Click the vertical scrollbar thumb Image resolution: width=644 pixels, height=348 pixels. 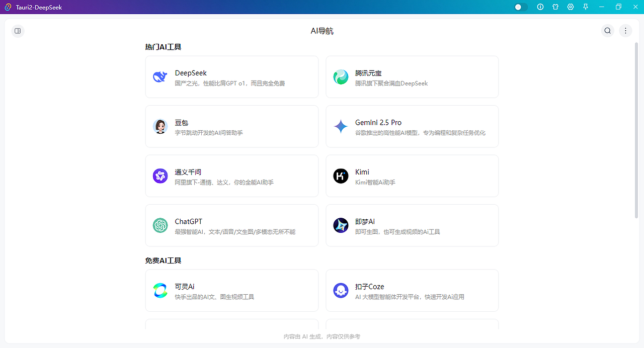click(x=636, y=130)
